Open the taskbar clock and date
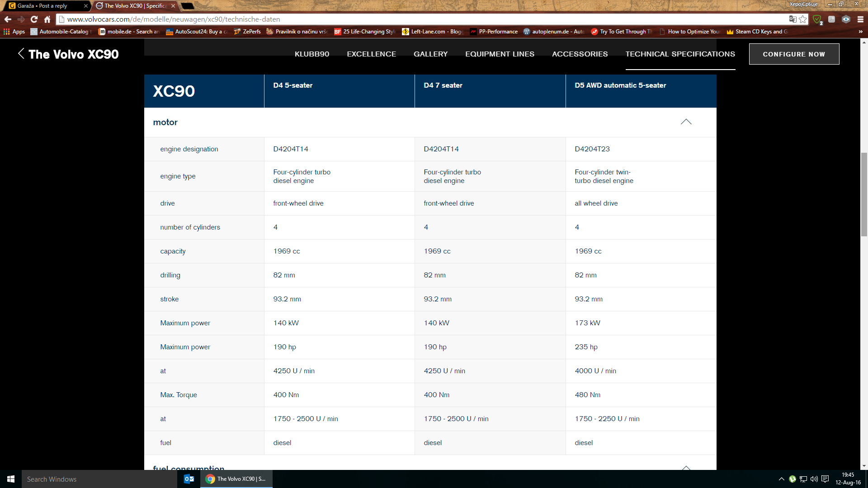Viewport: 868px width, 488px height. [848, 479]
